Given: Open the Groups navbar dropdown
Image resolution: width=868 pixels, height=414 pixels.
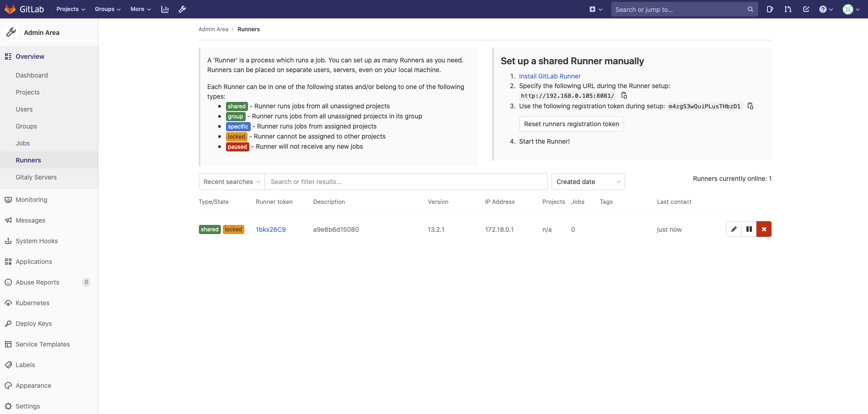Looking at the screenshot, I should 108,9.
